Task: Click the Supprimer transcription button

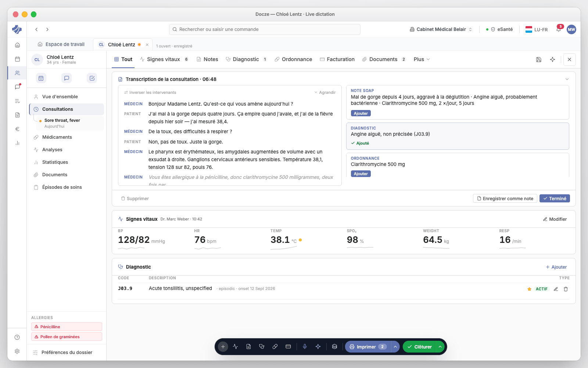Action: click(135, 198)
